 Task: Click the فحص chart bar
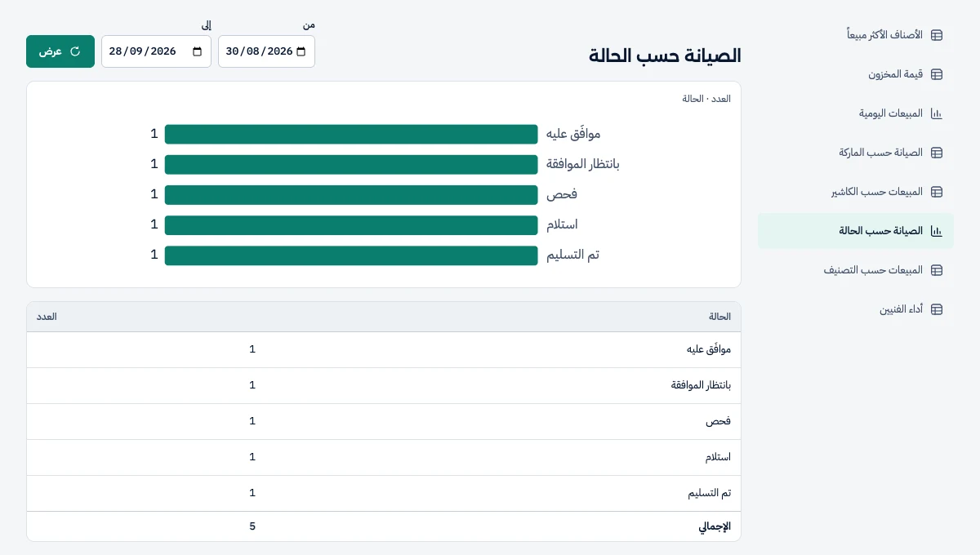pyautogui.click(x=351, y=194)
